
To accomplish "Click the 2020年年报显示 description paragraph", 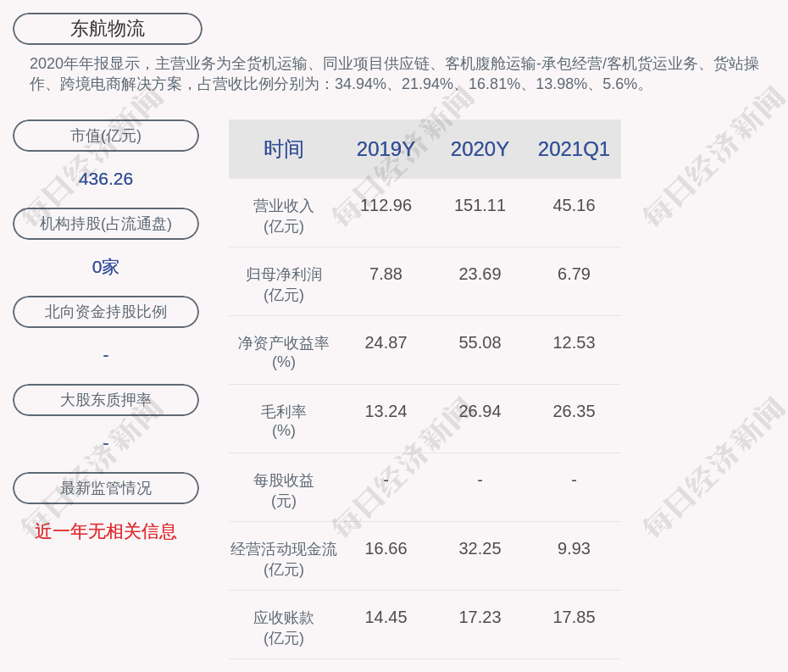I will point(394,74).
